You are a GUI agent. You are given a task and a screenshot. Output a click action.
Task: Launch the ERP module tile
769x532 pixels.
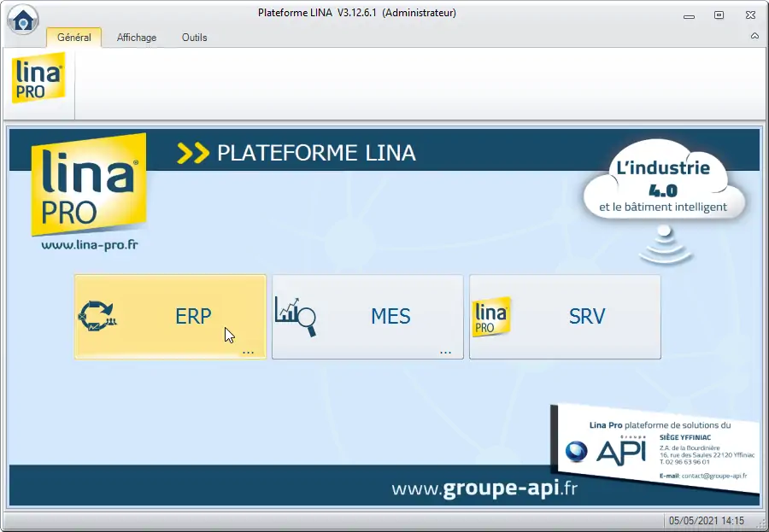[x=170, y=317]
